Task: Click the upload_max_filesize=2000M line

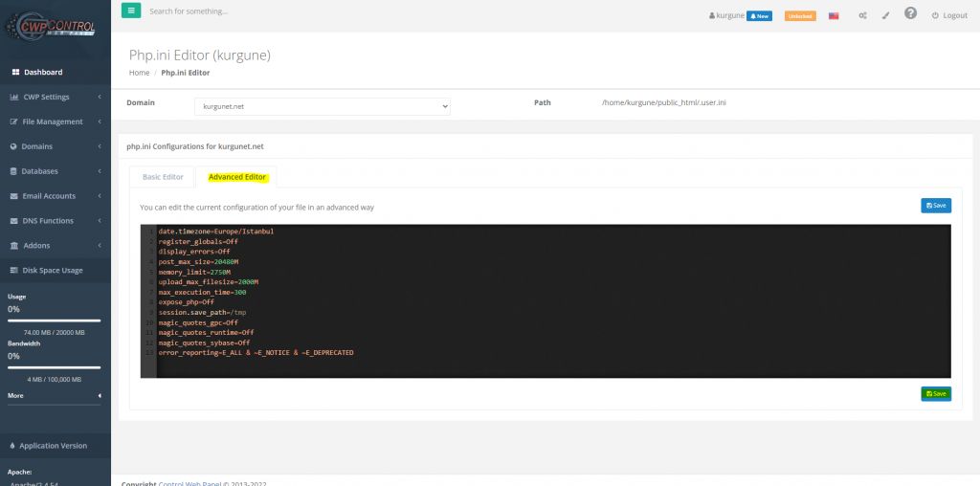Action: point(208,282)
